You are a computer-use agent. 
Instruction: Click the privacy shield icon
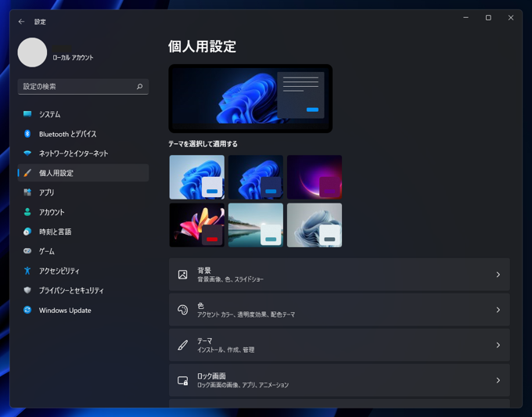tap(27, 290)
